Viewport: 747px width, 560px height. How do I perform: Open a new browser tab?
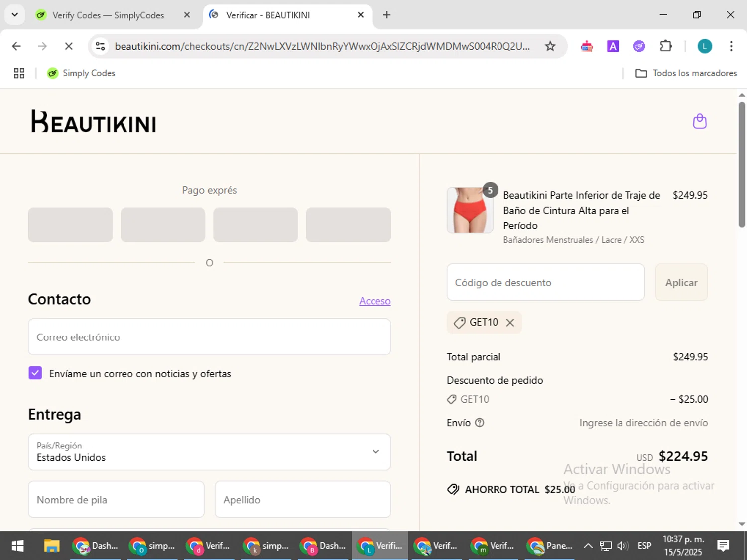386,15
